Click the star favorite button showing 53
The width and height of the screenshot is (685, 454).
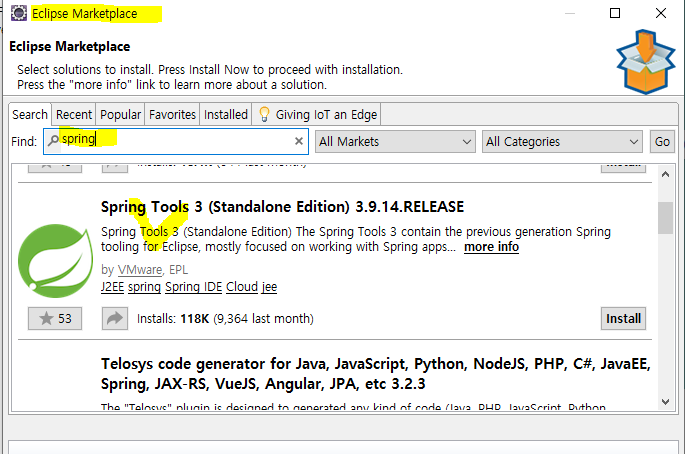click(55, 318)
